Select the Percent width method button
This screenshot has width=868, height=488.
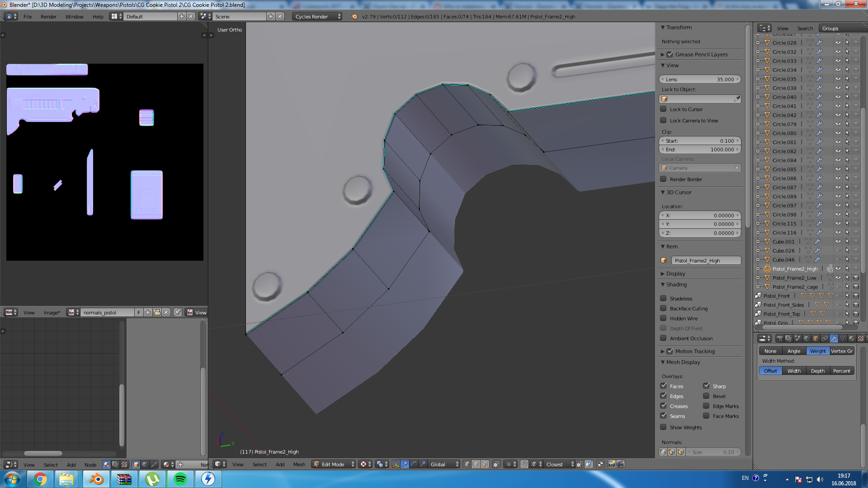click(x=841, y=371)
